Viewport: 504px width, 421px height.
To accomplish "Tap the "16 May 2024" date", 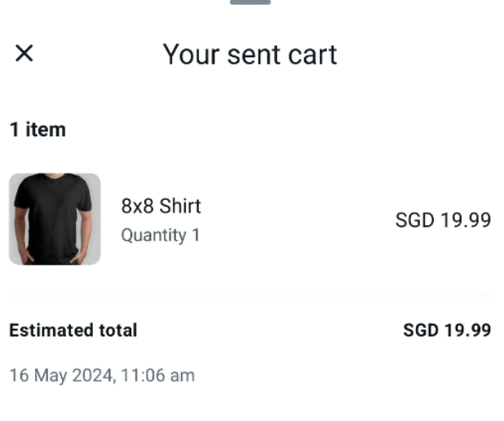I will (x=62, y=376).
